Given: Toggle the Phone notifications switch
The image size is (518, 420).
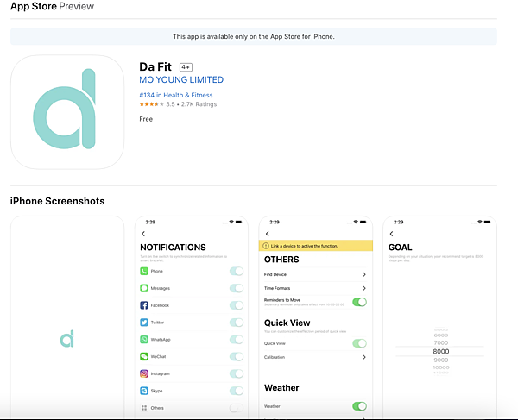Looking at the screenshot, I should click(236, 272).
